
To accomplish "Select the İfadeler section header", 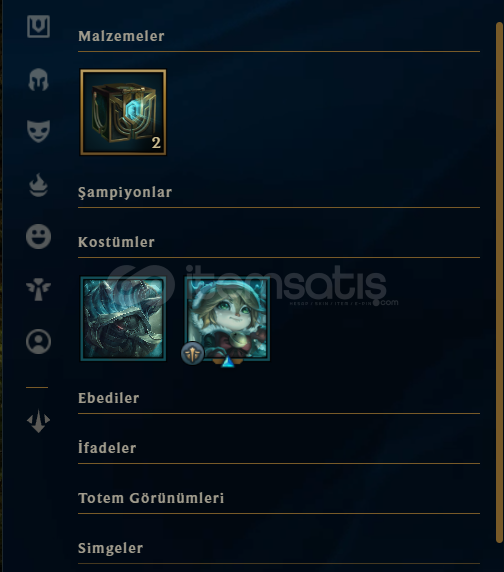I will coord(107,448).
